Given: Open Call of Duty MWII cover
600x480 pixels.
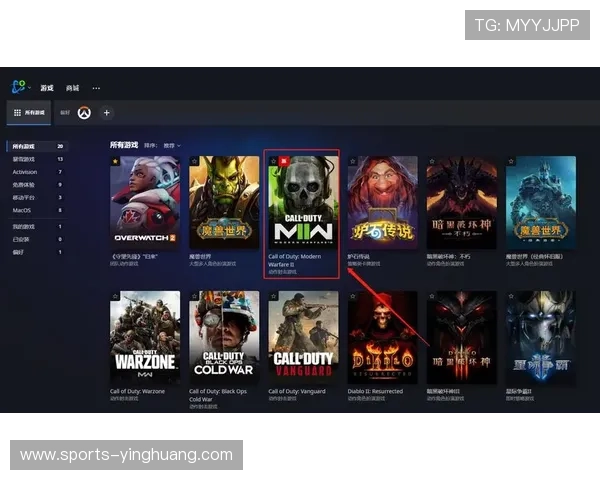Looking at the screenshot, I should [x=303, y=202].
